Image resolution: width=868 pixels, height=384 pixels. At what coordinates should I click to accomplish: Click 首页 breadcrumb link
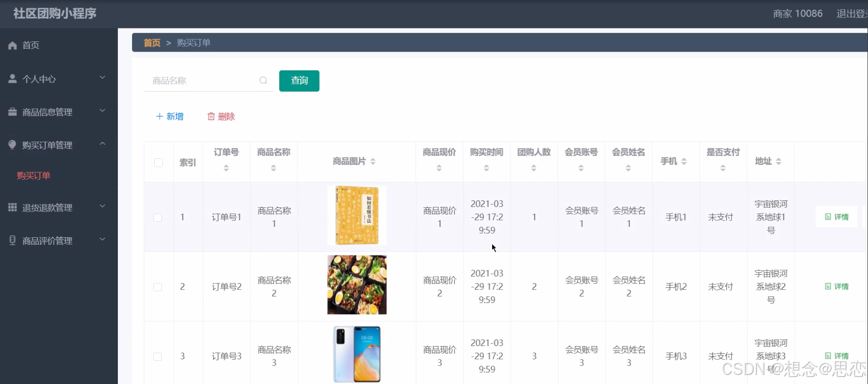click(152, 43)
